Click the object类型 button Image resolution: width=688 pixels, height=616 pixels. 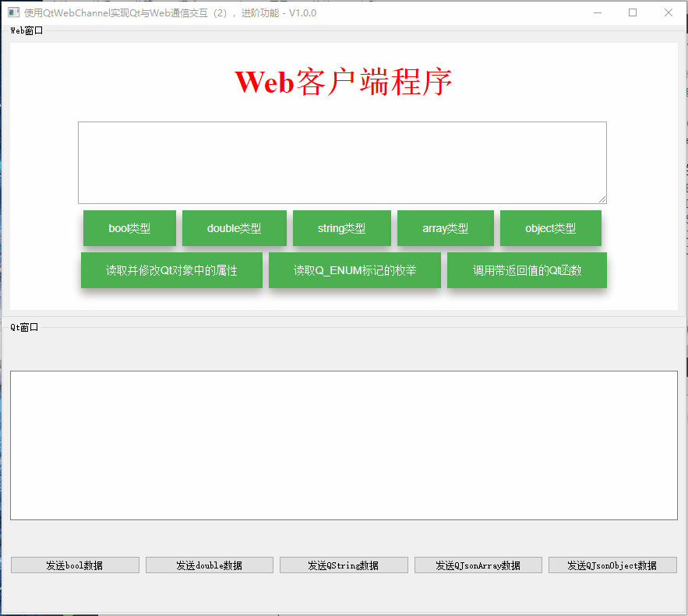[550, 227]
